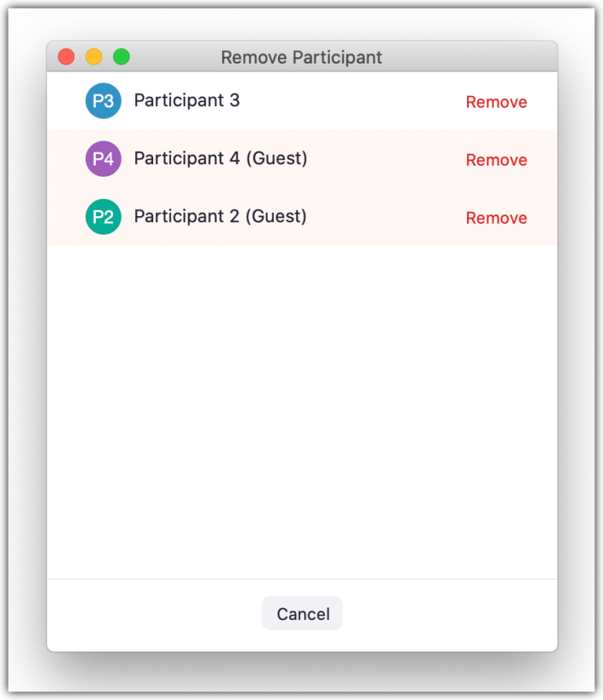The image size is (603, 700).
Task: Click the Participant 4 guest avatar
Action: tap(103, 158)
